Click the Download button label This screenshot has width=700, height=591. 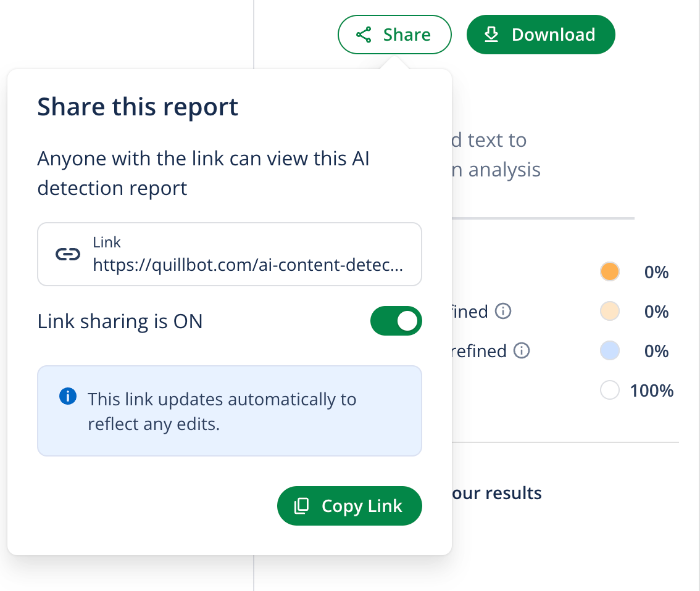coord(553,35)
